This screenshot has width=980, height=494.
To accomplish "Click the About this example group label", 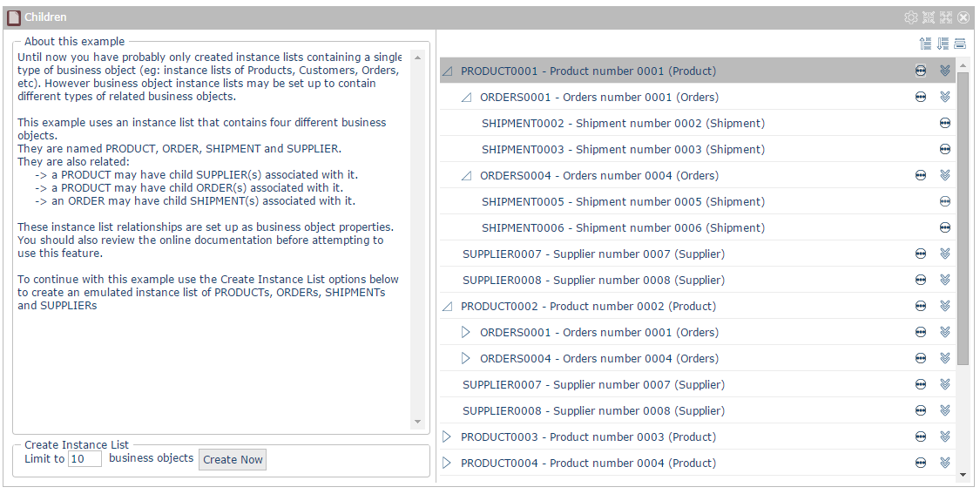I will click(x=74, y=41).
